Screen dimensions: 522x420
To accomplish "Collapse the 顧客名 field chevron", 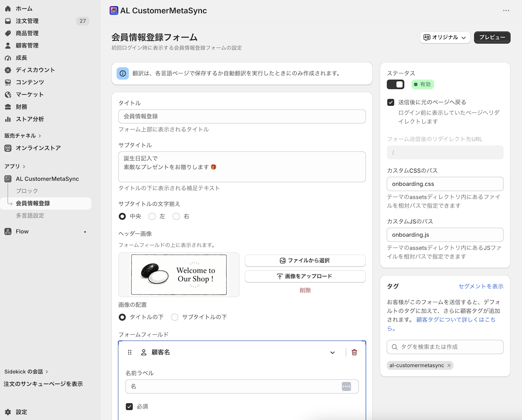I will point(332,353).
